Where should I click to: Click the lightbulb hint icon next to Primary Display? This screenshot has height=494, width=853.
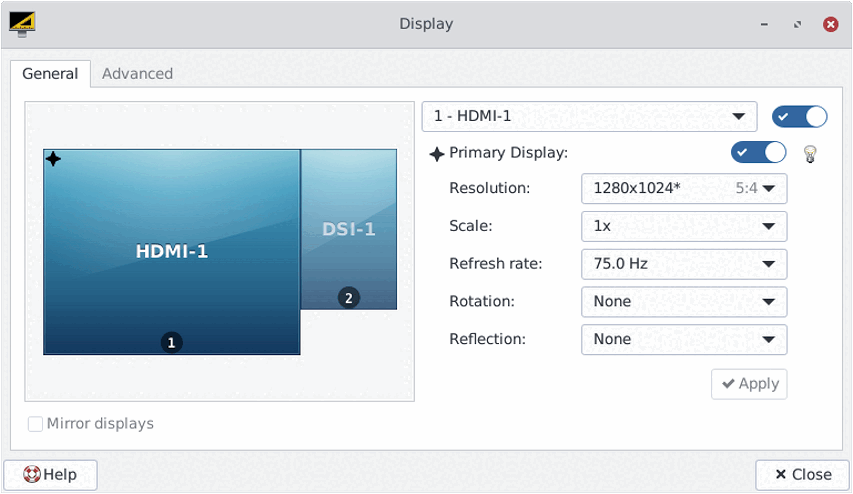click(810, 154)
